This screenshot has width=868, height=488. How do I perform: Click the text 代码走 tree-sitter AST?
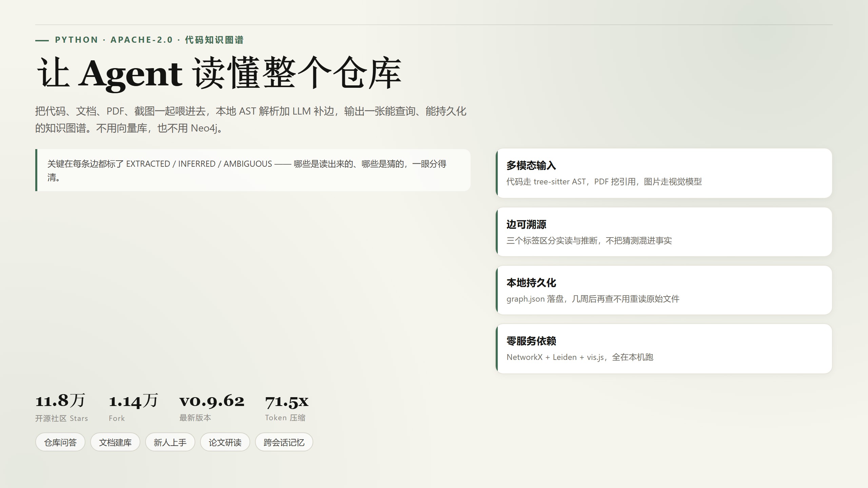[x=546, y=182]
